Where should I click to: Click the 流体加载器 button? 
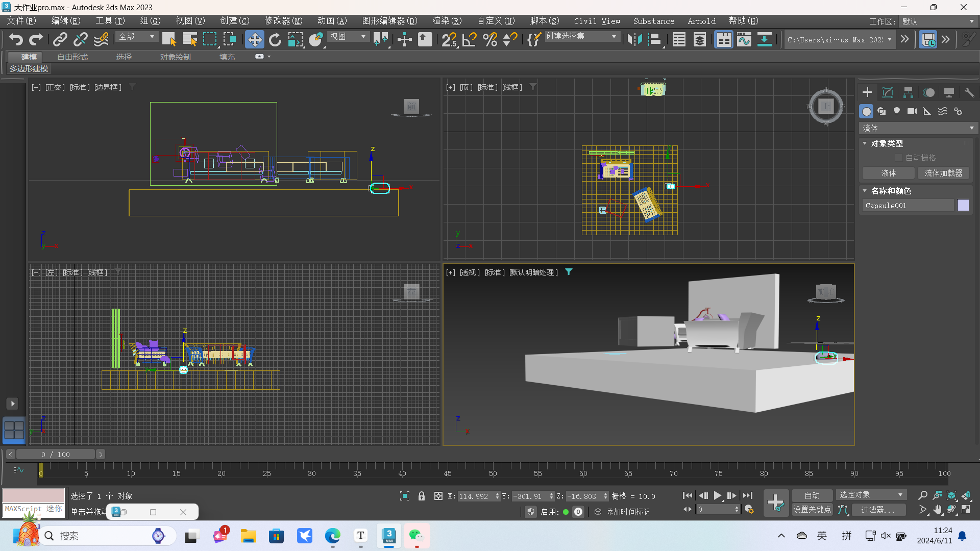pos(943,173)
